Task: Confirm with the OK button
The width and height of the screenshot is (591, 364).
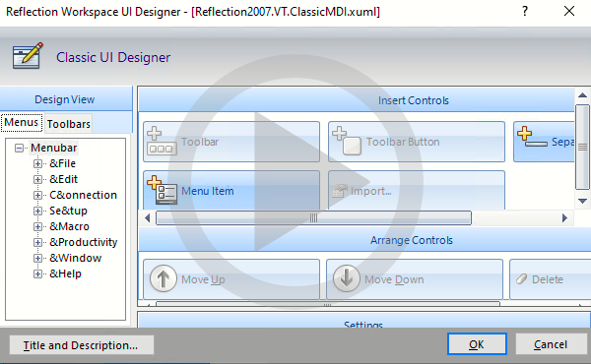Action: (477, 344)
